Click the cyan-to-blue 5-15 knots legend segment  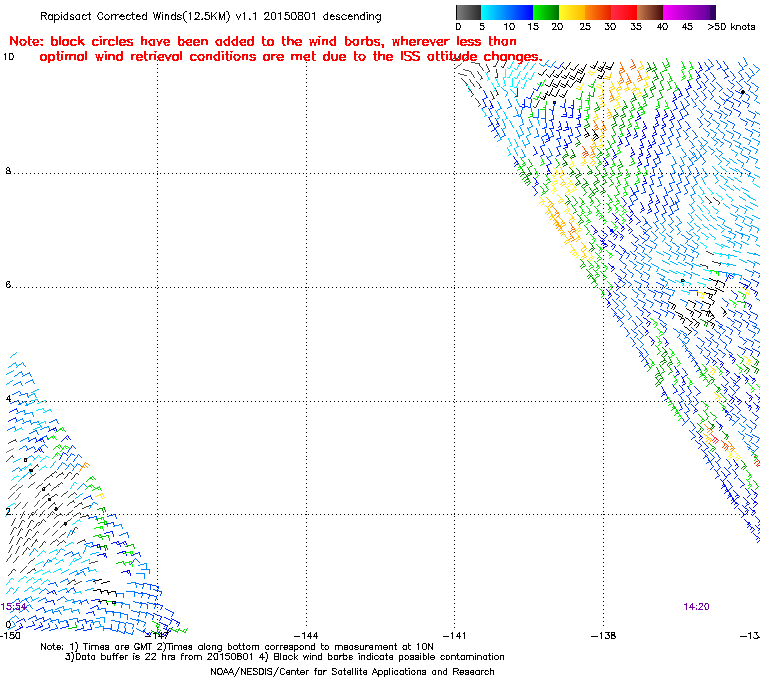coord(507,12)
